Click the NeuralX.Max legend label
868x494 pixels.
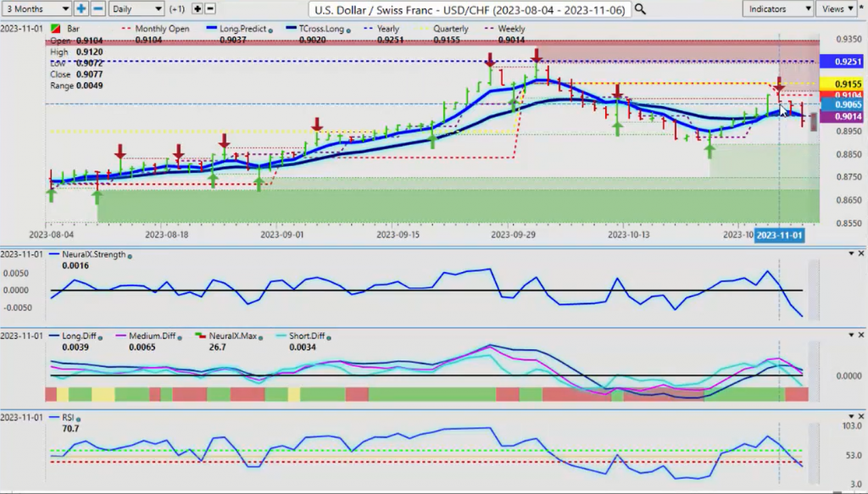tap(232, 336)
